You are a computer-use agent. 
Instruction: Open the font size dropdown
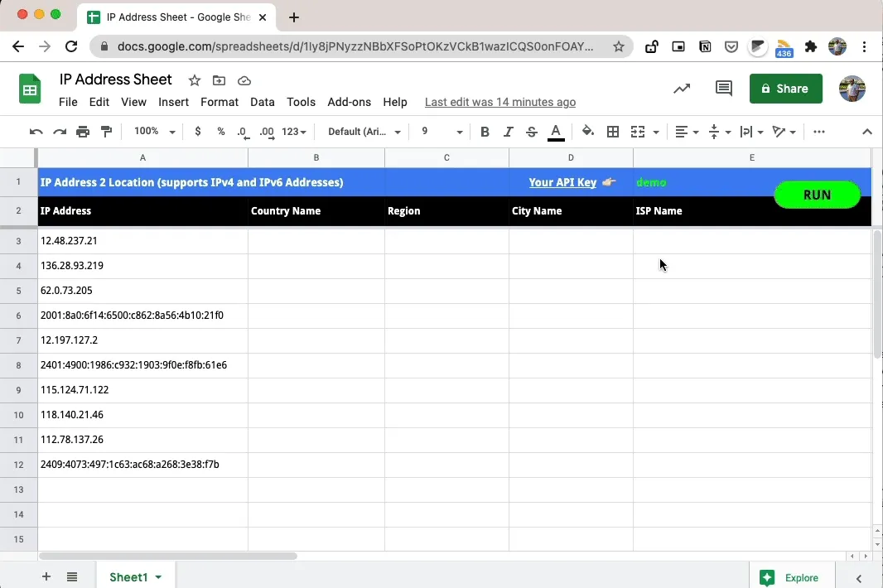point(441,132)
